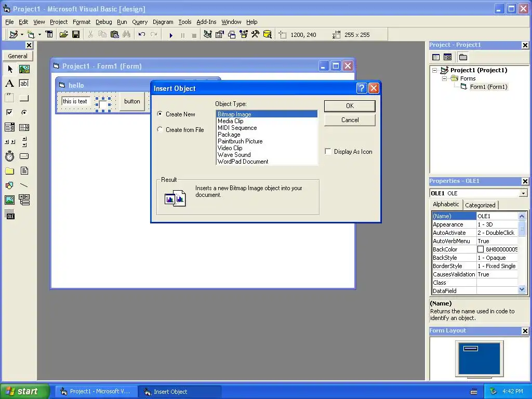Choose the OLE tool in the toolbox
Viewport: 532px width, 399px height.
(x=10, y=215)
